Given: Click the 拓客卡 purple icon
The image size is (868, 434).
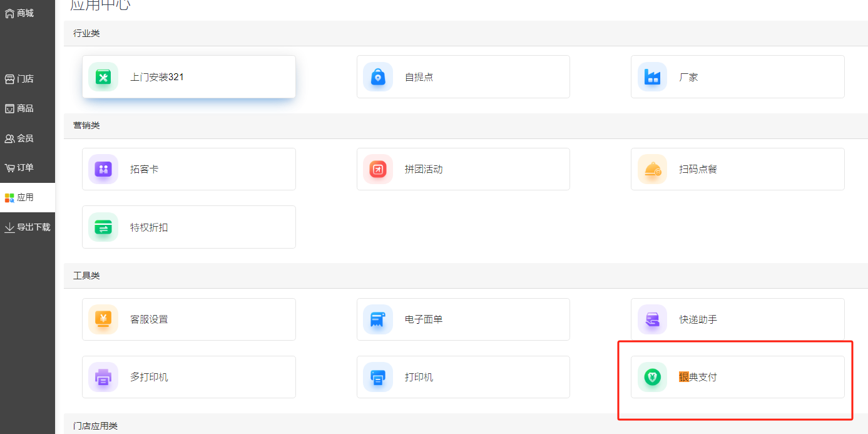Looking at the screenshot, I should pyautogui.click(x=103, y=169).
